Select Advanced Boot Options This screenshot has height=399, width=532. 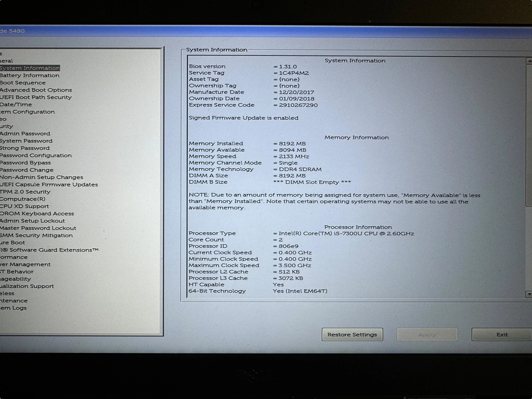[x=36, y=90]
